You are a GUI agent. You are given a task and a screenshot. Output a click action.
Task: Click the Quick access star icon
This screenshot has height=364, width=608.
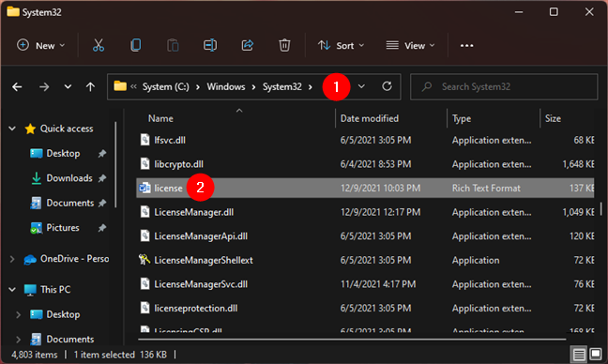30,129
